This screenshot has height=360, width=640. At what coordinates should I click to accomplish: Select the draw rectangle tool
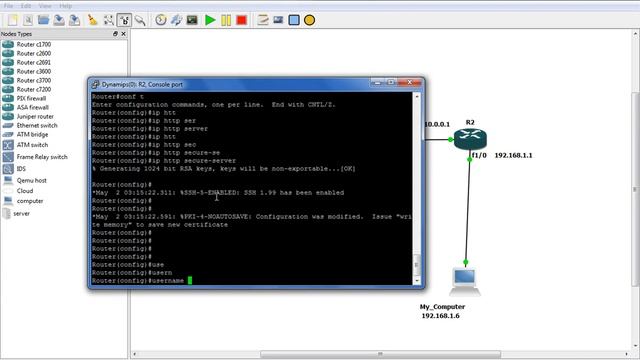[x=294, y=20]
